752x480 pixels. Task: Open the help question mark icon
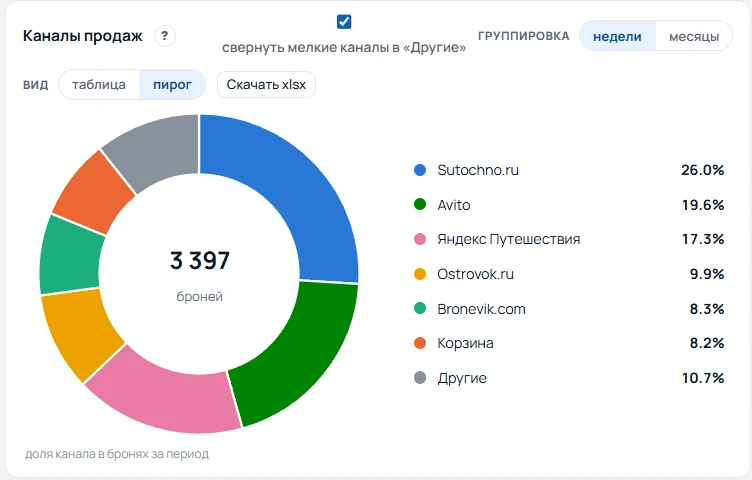tap(164, 36)
